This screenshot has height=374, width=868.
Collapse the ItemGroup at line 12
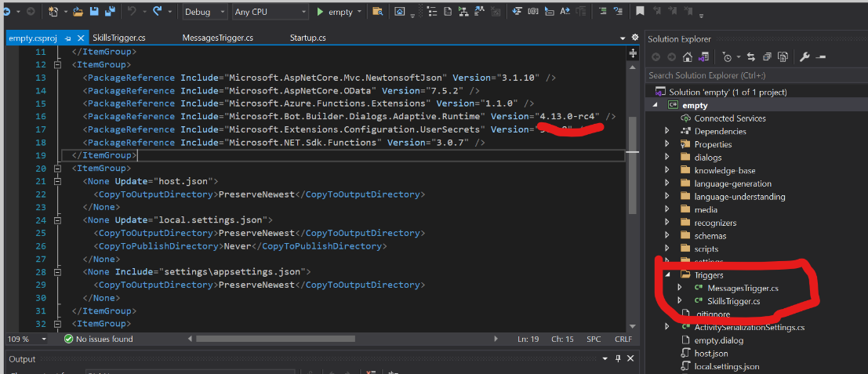pyautogui.click(x=57, y=65)
